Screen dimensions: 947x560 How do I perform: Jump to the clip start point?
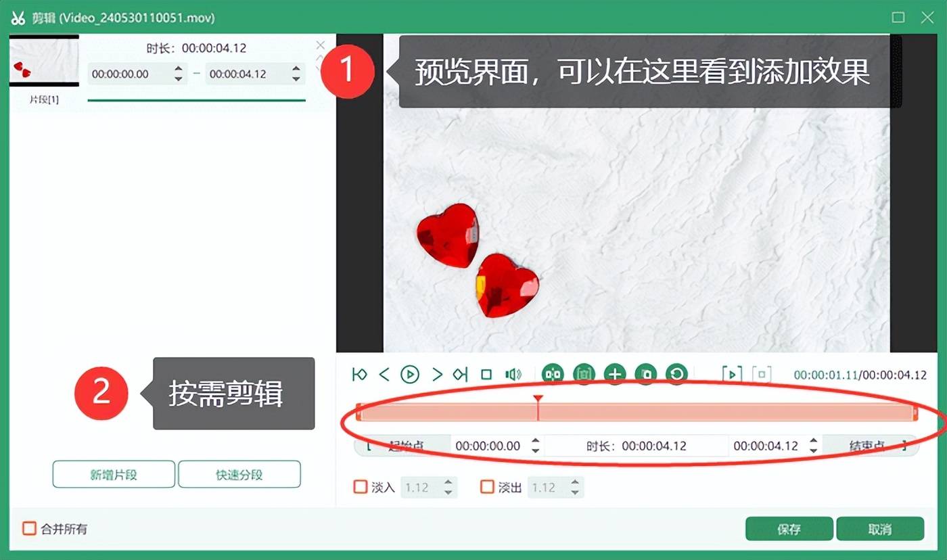click(x=359, y=374)
